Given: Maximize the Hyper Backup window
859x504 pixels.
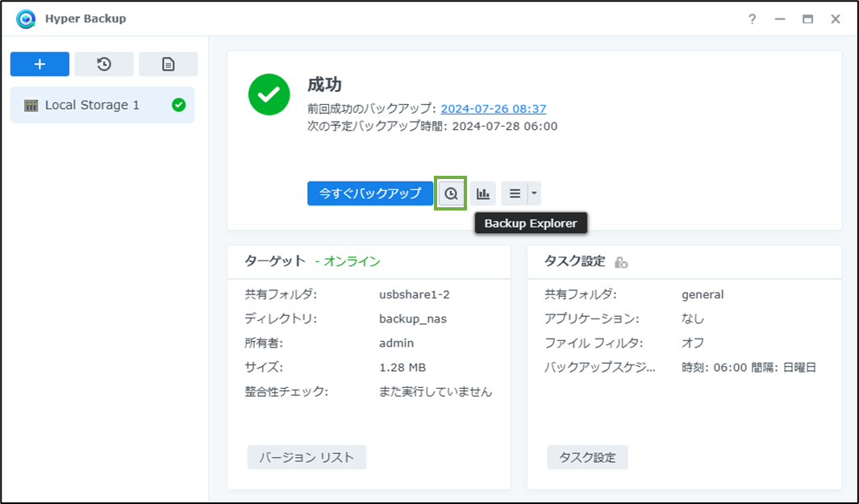Looking at the screenshot, I should [807, 19].
